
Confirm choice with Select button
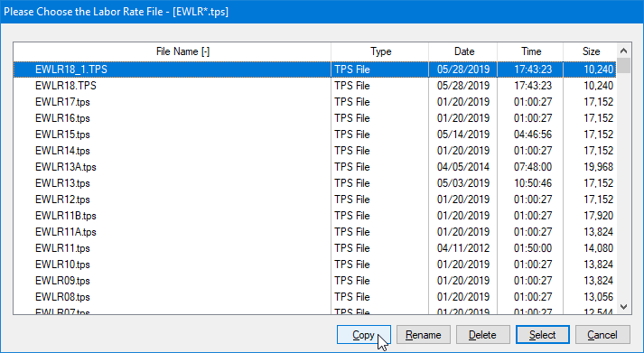[542, 335]
